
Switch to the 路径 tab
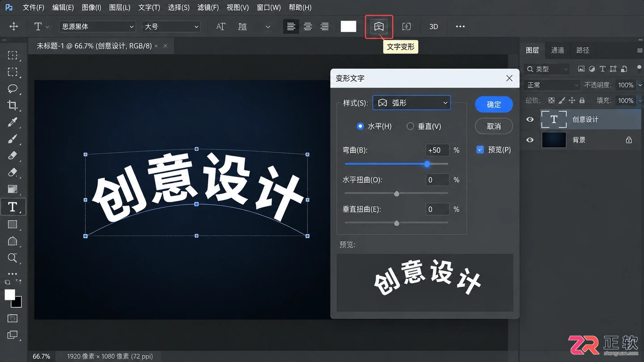click(583, 50)
